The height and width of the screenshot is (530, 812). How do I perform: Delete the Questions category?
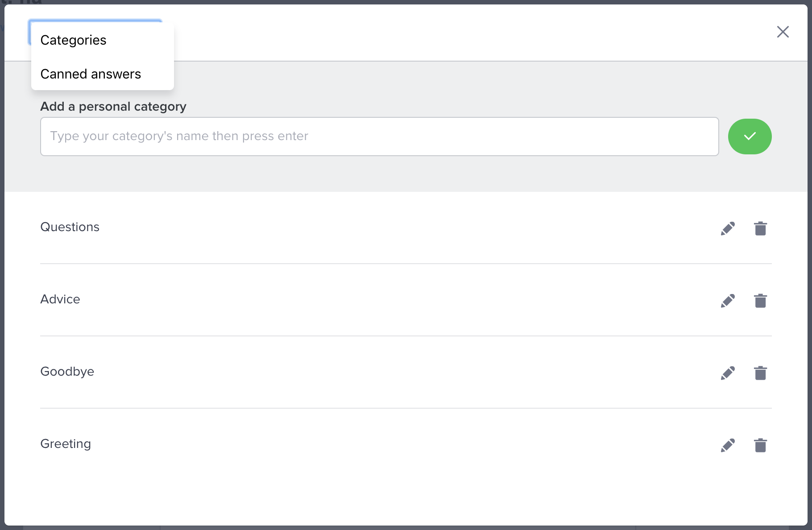coord(760,228)
